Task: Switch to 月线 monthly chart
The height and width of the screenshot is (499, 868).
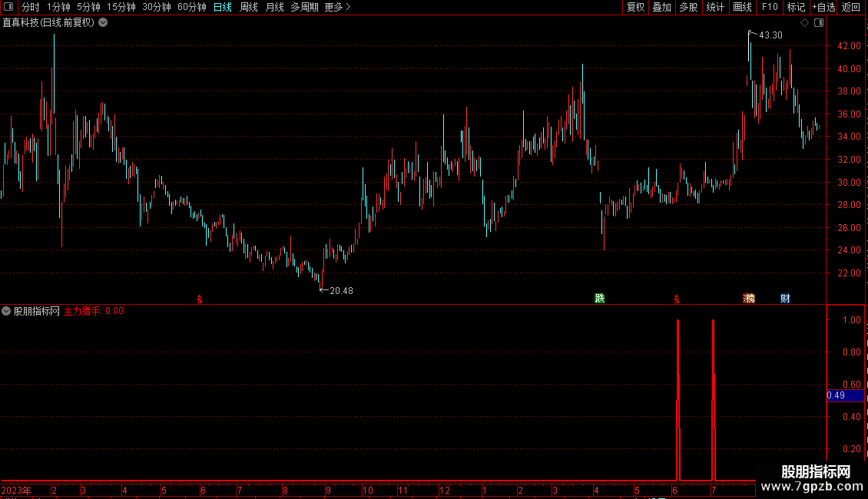Action: (x=274, y=7)
